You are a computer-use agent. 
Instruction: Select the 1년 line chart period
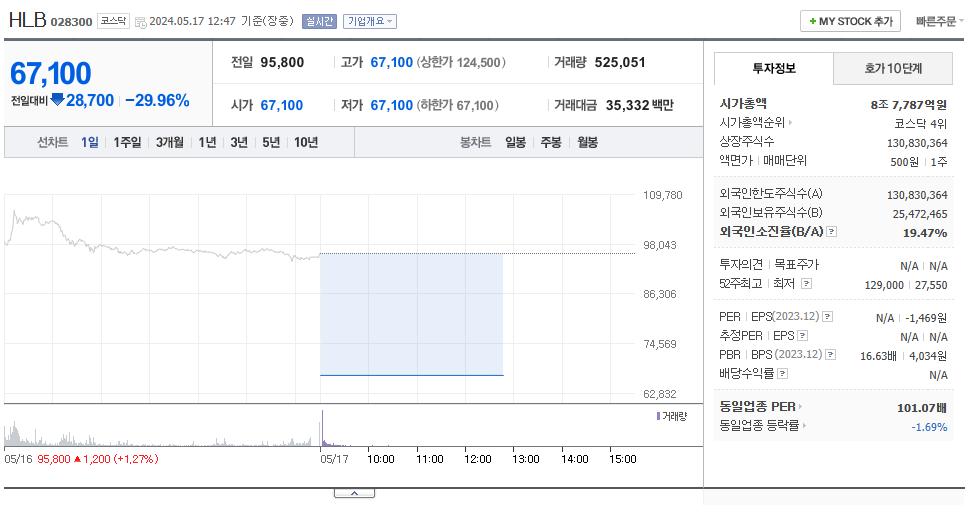coord(207,142)
